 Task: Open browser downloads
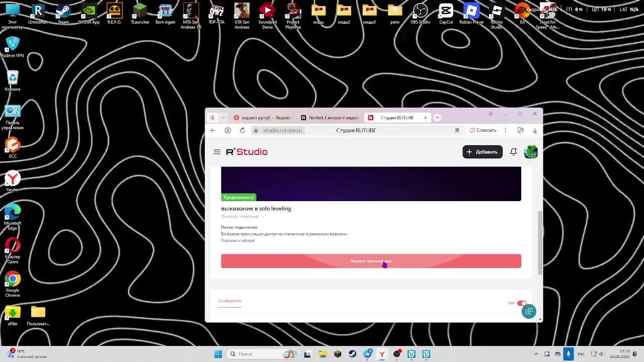[535, 130]
